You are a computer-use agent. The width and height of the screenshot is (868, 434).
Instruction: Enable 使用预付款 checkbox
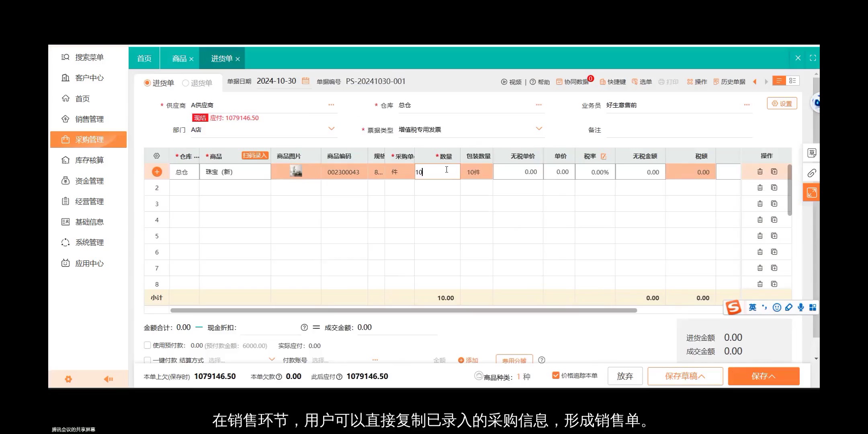tap(147, 345)
